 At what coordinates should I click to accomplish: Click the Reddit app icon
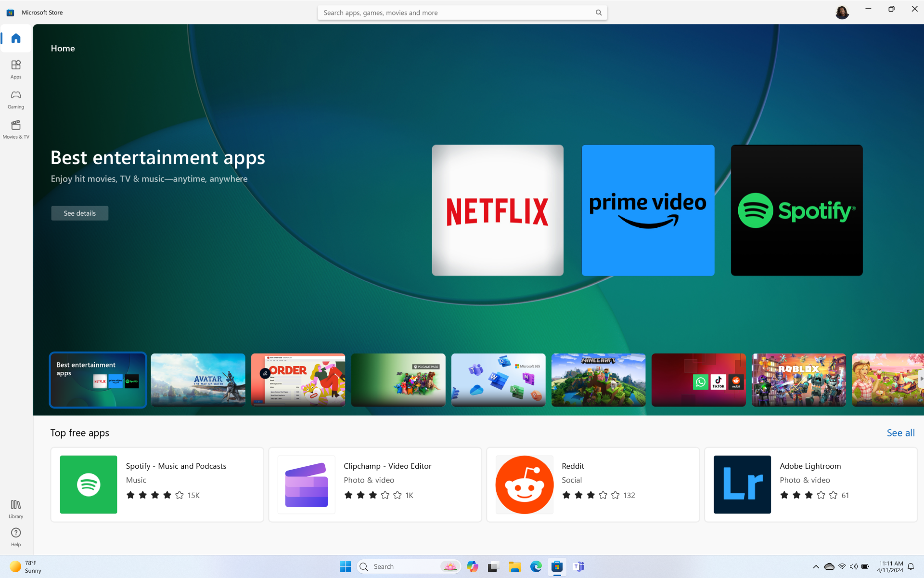point(525,485)
